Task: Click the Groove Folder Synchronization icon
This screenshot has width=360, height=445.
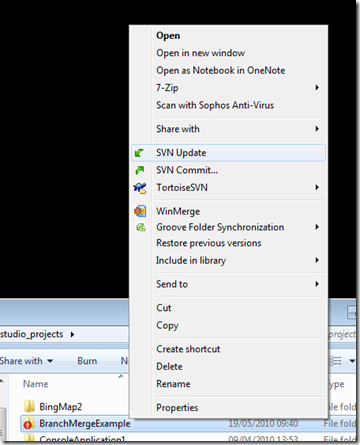Action: 141,227
